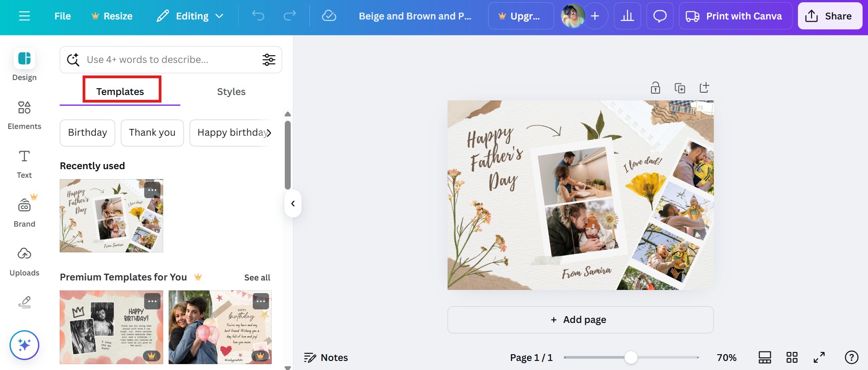Switch to the Templates tab
Image resolution: width=868 pixels, height=370 pixels.
point(120,91)
